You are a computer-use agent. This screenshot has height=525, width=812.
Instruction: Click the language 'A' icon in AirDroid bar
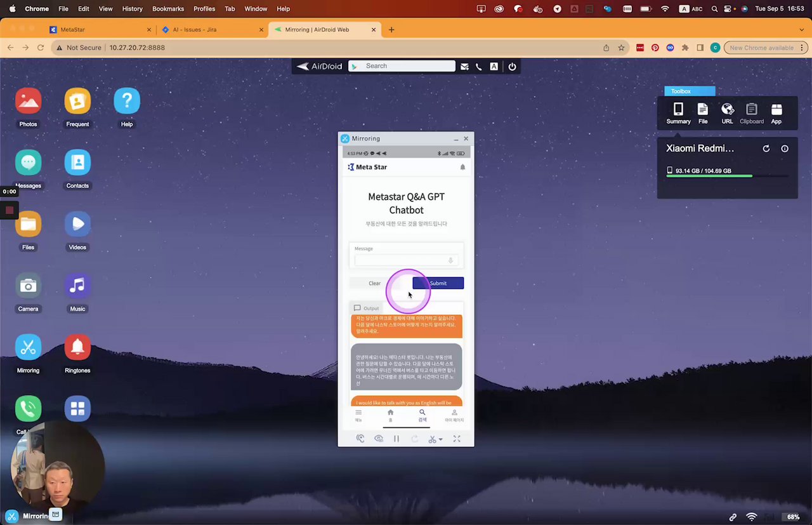[494, 66]
